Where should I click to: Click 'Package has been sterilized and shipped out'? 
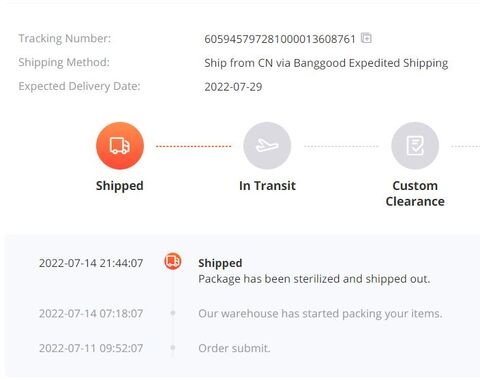(x=314, y=279)
